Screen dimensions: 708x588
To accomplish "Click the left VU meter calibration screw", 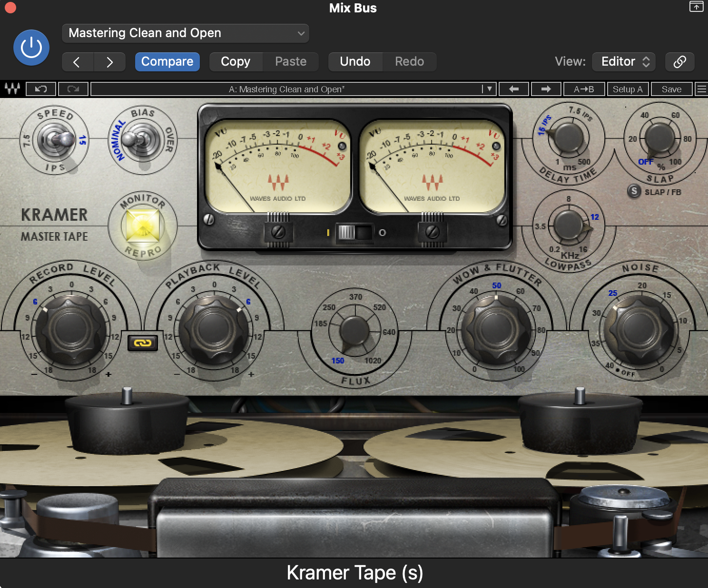I will tap(278, 232).
